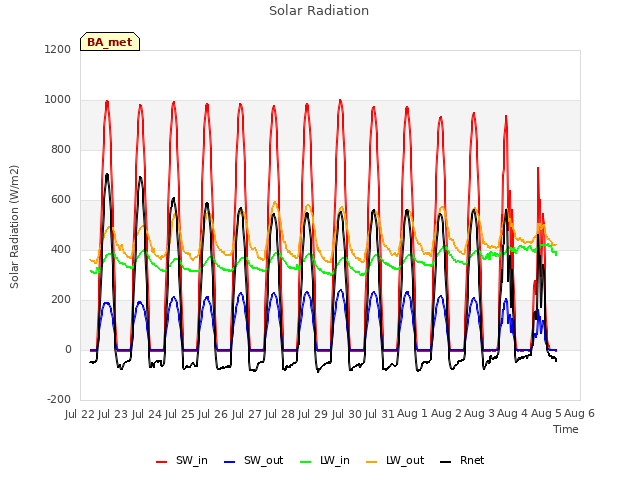This screenshot has height=480, width=640.
Task: Click the Jul 30 x-axis date label
Action: pos(347,414)
